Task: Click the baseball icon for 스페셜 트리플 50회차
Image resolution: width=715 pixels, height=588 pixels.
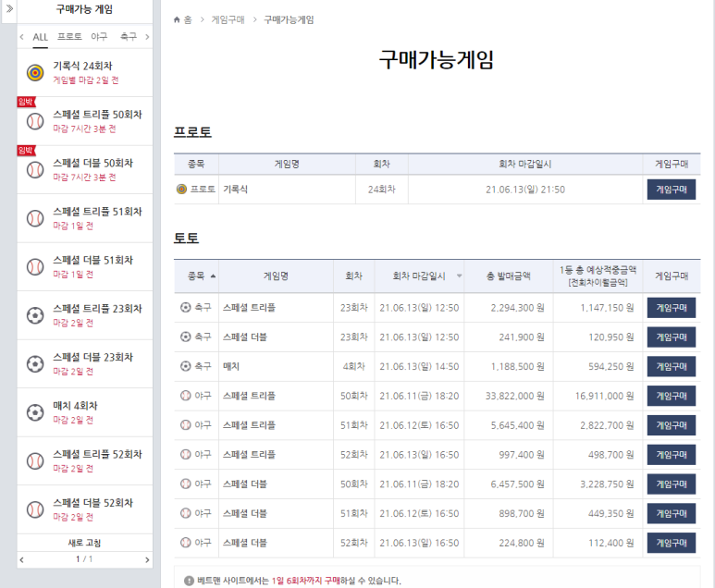Action: point(35,121)
